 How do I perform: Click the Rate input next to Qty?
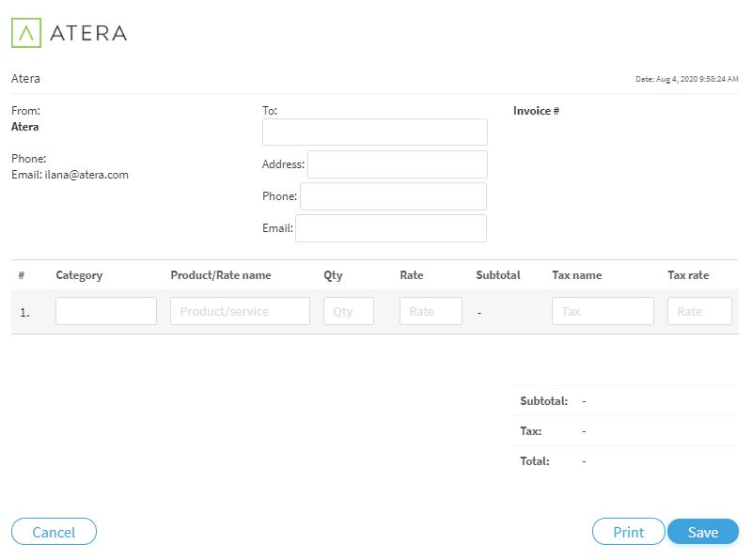point(431,311)
